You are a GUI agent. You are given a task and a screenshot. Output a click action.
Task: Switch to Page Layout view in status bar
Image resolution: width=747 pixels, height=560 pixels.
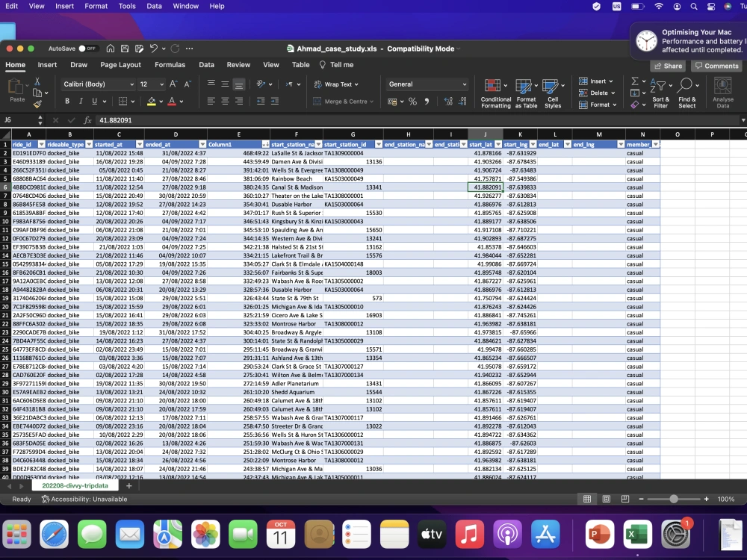click(607, 499)
